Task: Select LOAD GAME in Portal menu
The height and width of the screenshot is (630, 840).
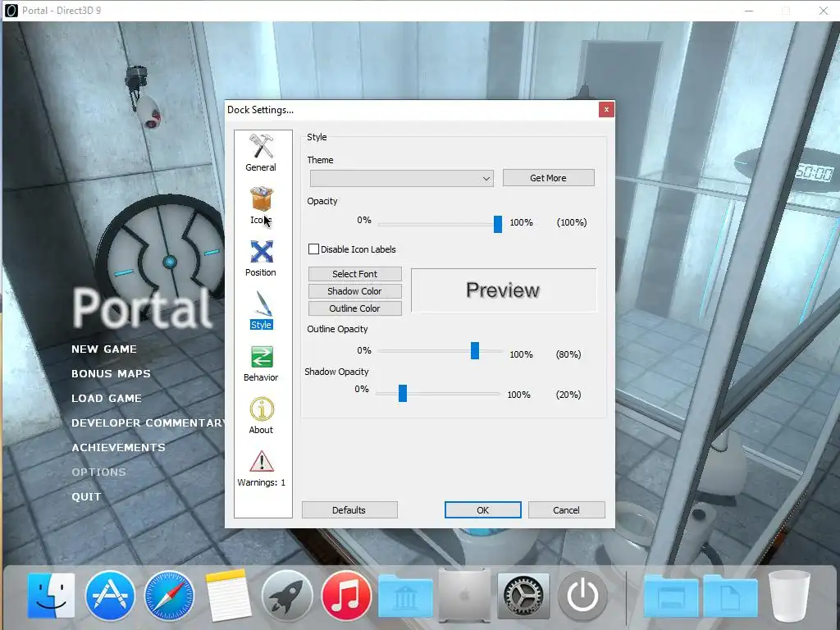Action: [x=107, y=398]
